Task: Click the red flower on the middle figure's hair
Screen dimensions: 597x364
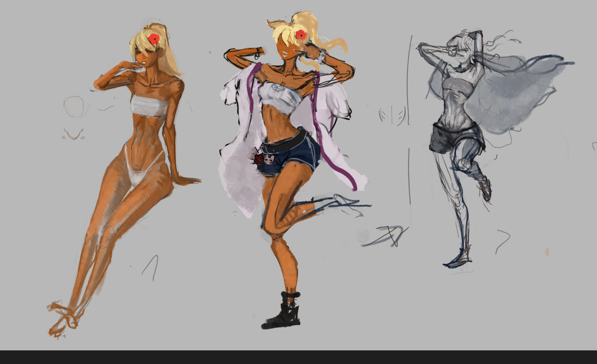Action: click(x=301, y=35)
